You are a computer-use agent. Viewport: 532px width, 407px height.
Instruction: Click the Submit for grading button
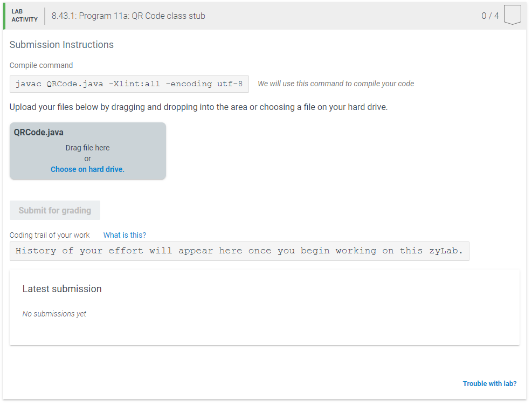pos(55,210)
